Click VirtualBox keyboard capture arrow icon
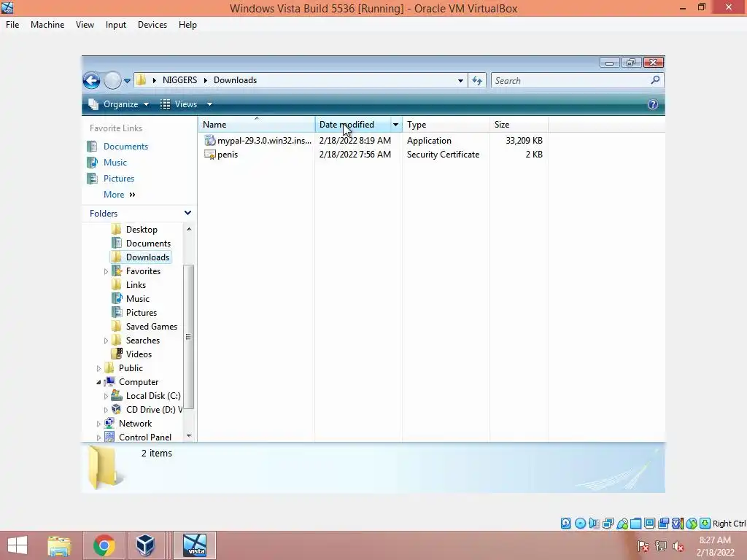 pos(705,524)
